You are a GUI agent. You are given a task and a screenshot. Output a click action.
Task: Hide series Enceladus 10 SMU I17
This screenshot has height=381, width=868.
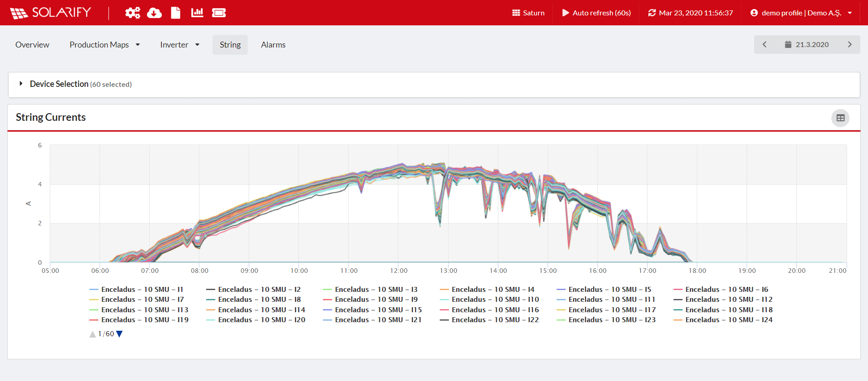coord(606,310)
